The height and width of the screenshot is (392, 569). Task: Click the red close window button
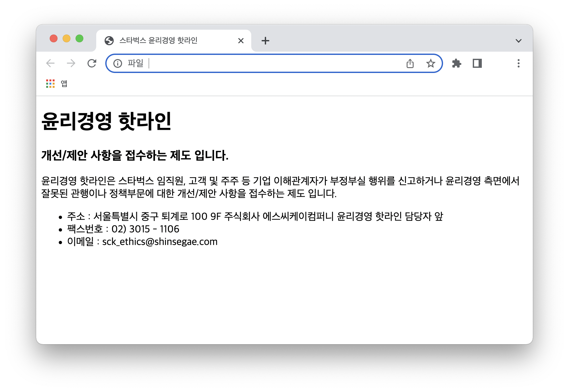point(54,38)
